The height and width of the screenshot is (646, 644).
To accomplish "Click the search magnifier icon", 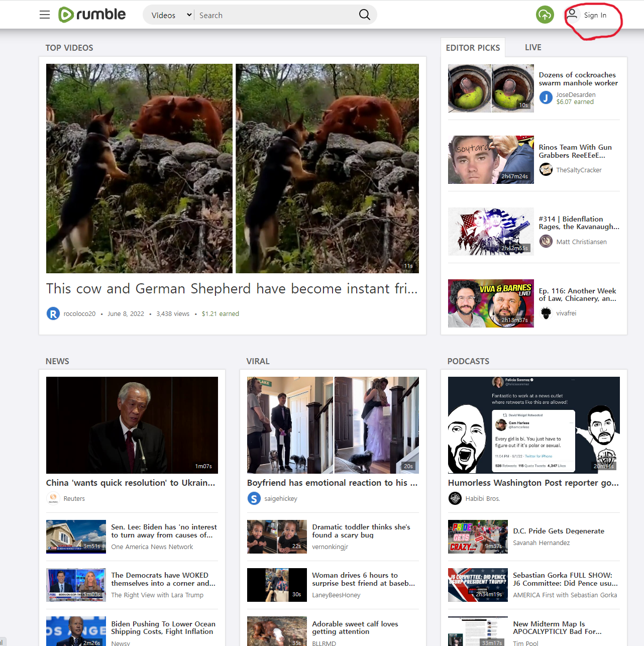I will pyautogui.click(x=365, y=15).
